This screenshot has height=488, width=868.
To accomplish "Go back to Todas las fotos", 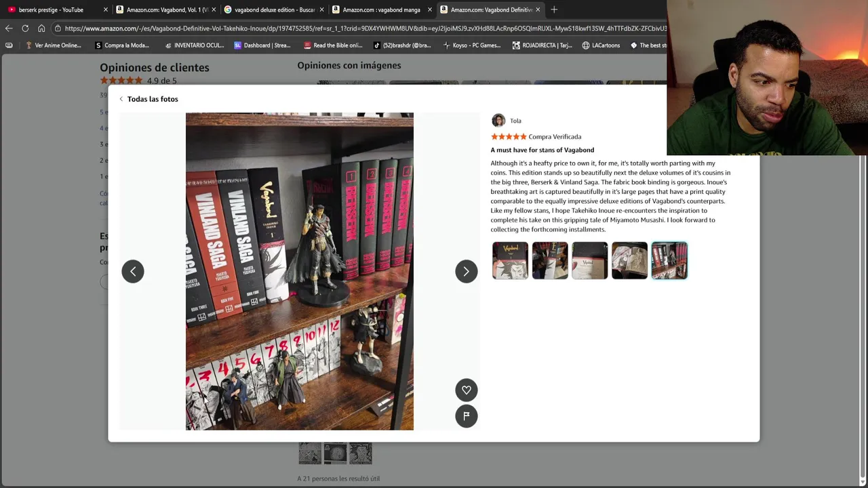I will point(149,99).
